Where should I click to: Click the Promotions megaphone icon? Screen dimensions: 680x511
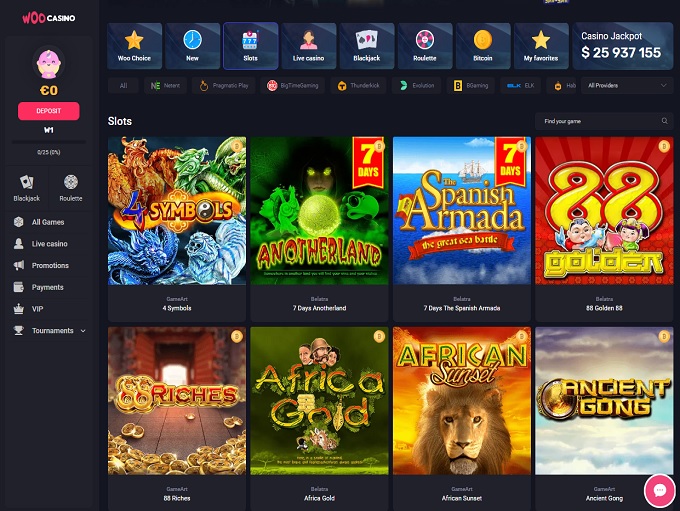coord(19,265)
